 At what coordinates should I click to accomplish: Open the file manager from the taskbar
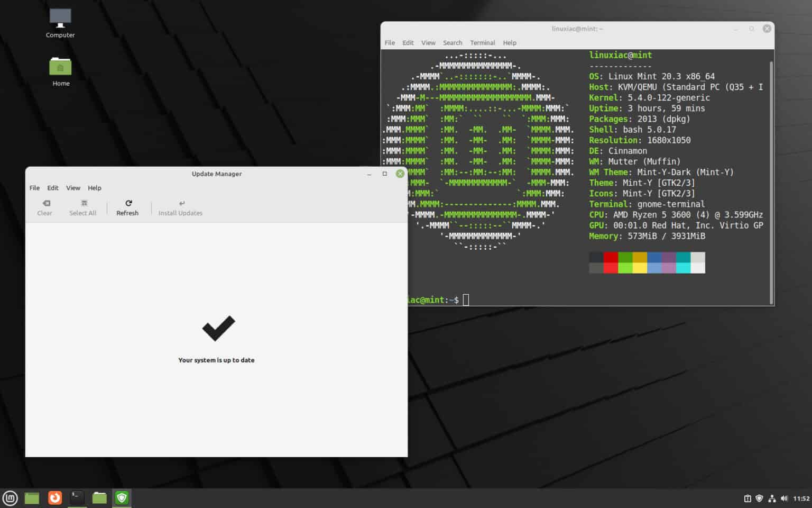point(99,497)
